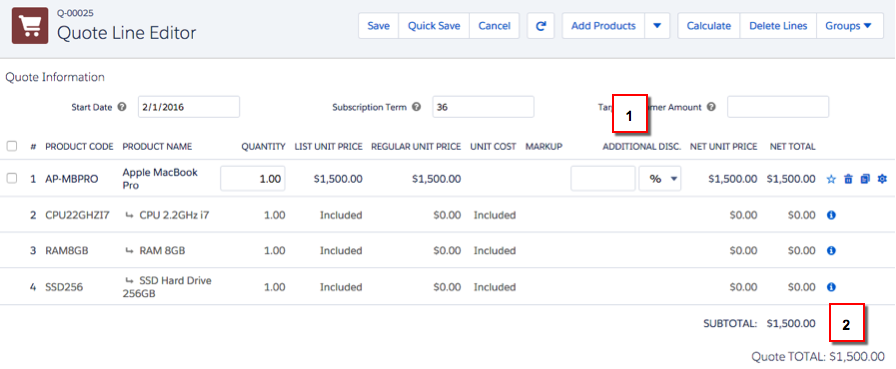Screen dimensions: 896x369
Task: Click the trash delete icon on MacBook row
Action: (x=849, y=179)
